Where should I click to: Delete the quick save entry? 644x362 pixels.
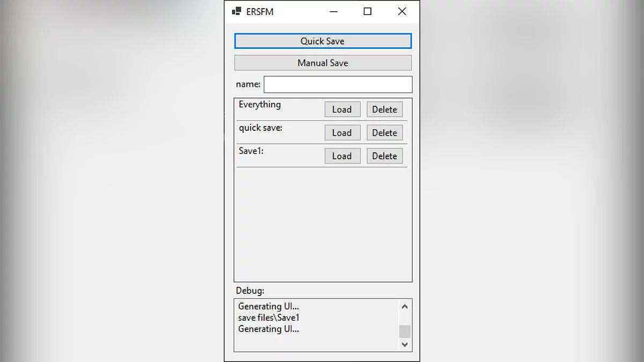pyautogui.click(x=384, y=132)
